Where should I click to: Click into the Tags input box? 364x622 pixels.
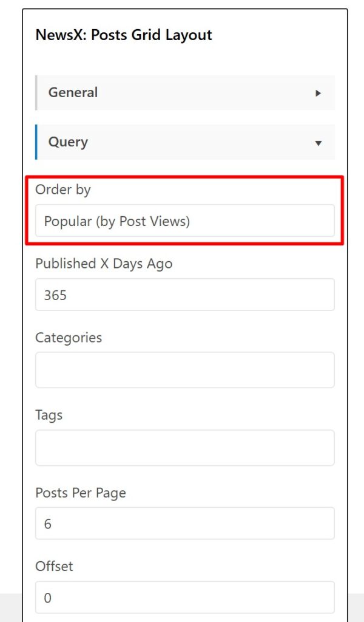click(x=184, y=448)
